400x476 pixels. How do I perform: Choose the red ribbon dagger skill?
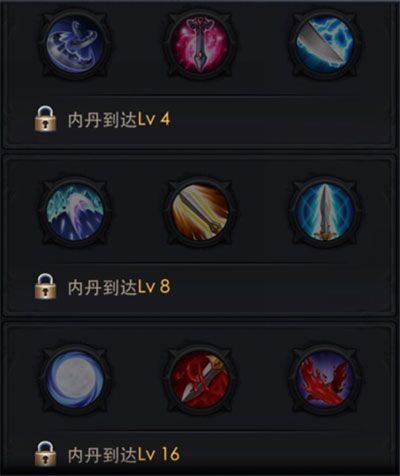(x=200, y=380)
